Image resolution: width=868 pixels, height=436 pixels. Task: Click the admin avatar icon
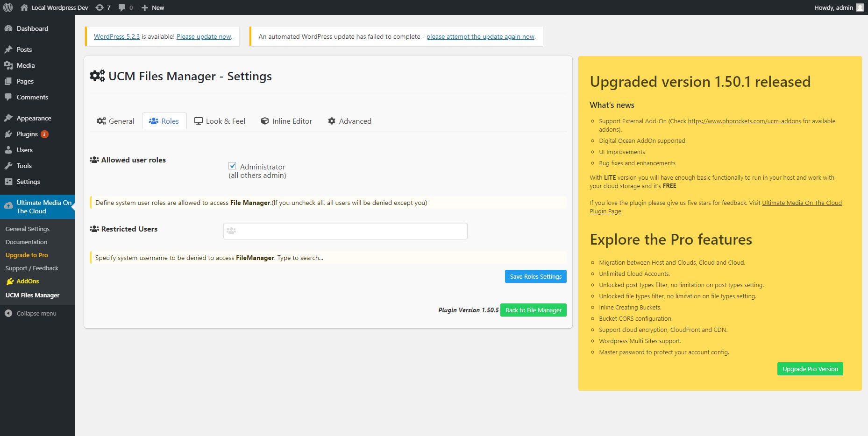tap(860, 7)
